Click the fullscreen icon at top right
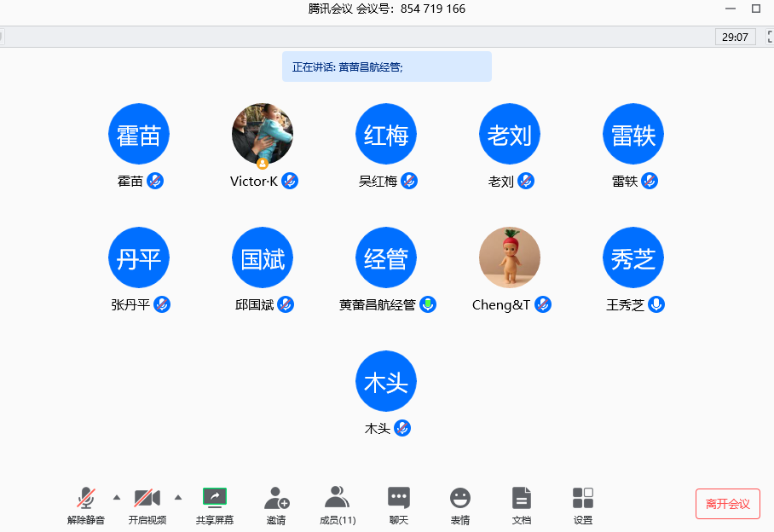 (769, 37)
